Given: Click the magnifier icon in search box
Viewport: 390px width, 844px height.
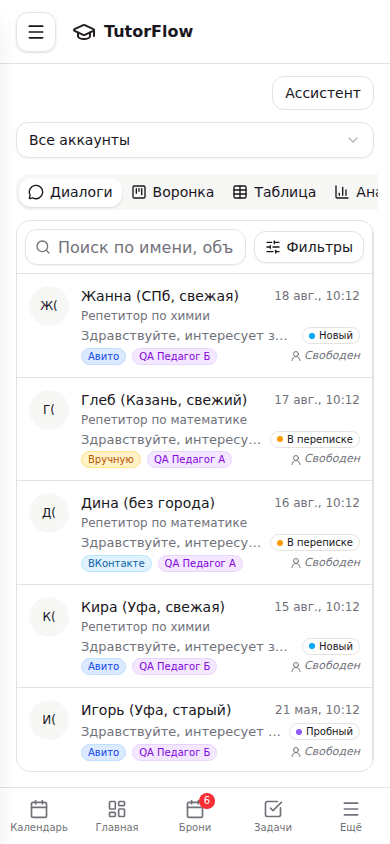Looking at the screenshot, I should (x=43, y=247).
